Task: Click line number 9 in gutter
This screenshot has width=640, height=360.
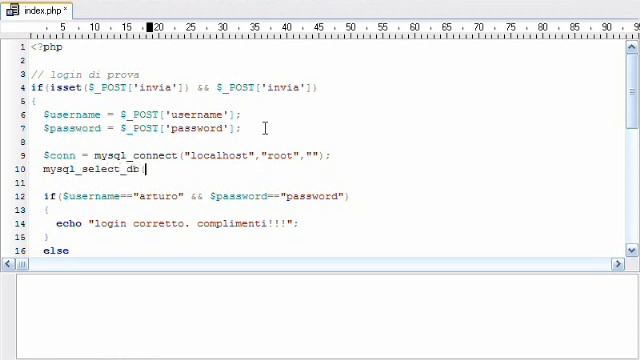Action: pos(23,156)
